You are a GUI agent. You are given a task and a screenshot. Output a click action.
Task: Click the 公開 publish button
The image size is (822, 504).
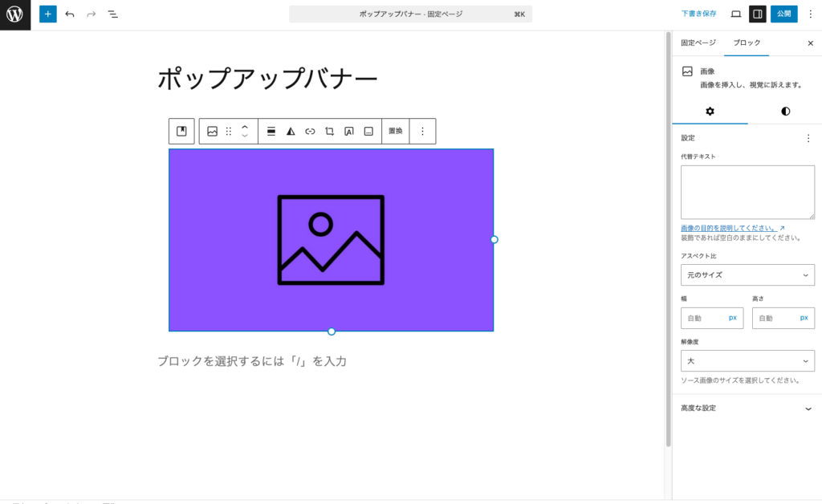pos(783,14)
